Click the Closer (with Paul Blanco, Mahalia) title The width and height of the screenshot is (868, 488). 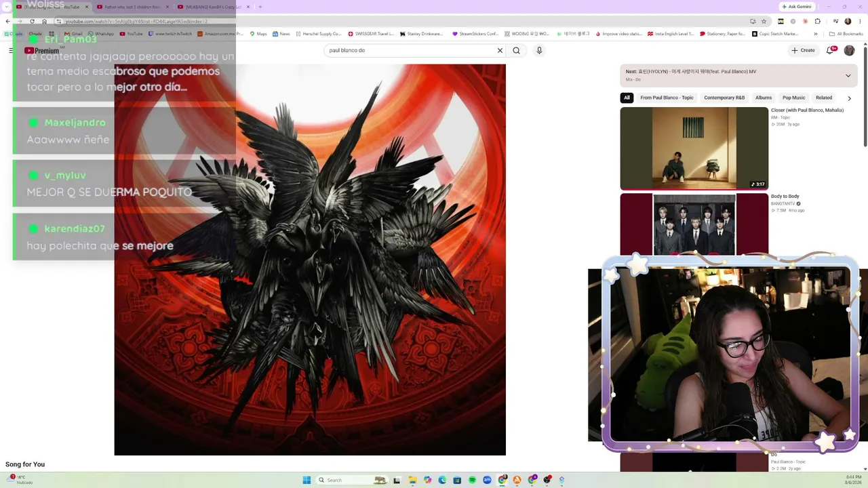click(807, 110)
